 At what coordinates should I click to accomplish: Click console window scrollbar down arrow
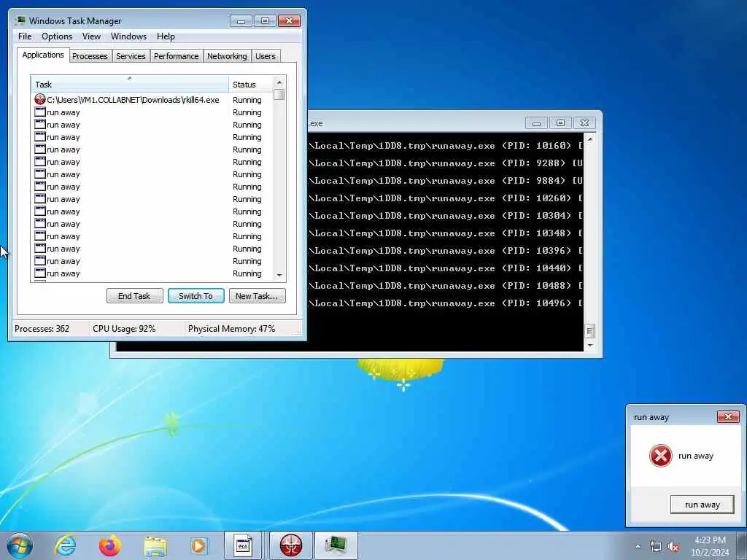pos(589,345)
